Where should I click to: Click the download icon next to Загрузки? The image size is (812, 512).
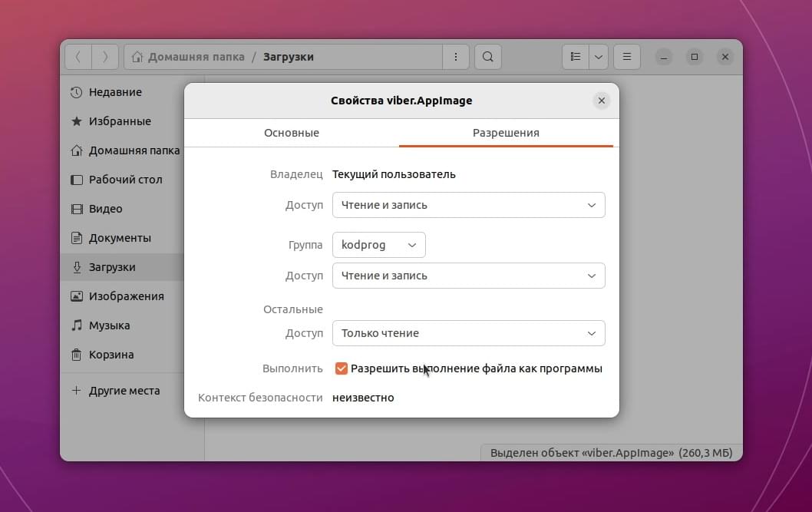(x=77, y=267)
